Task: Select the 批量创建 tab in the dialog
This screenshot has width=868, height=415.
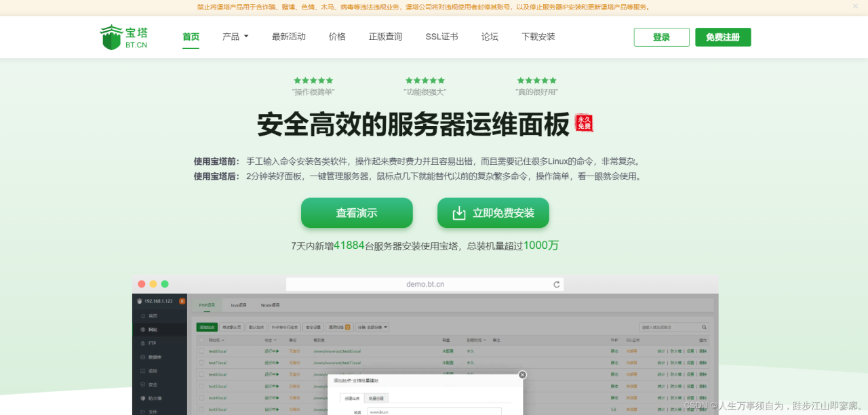Action: click(x=376, y=399)
